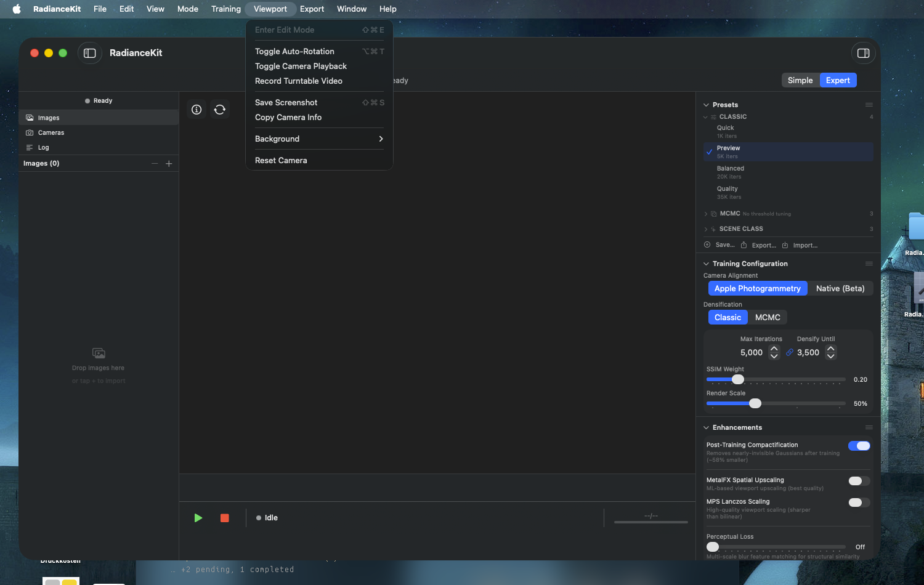The height and width of the screenshot is (585, 924).
Task: Adjust the Perceptual Loss slider
Action: pos(776,547)
